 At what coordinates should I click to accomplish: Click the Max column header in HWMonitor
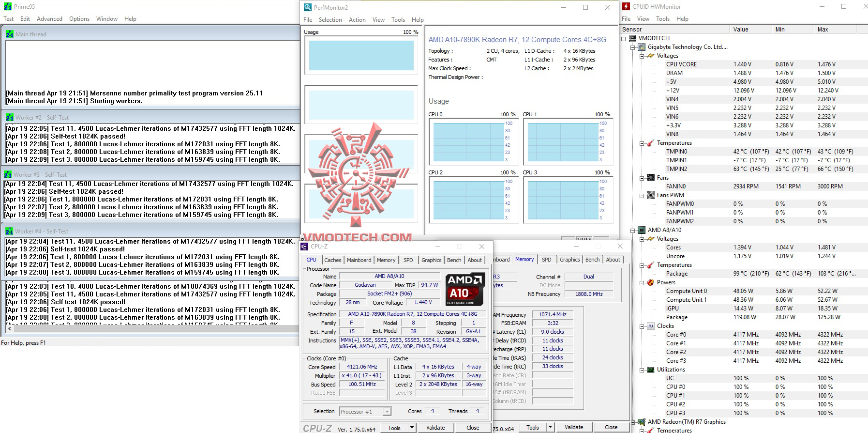(x=835, y=29)
